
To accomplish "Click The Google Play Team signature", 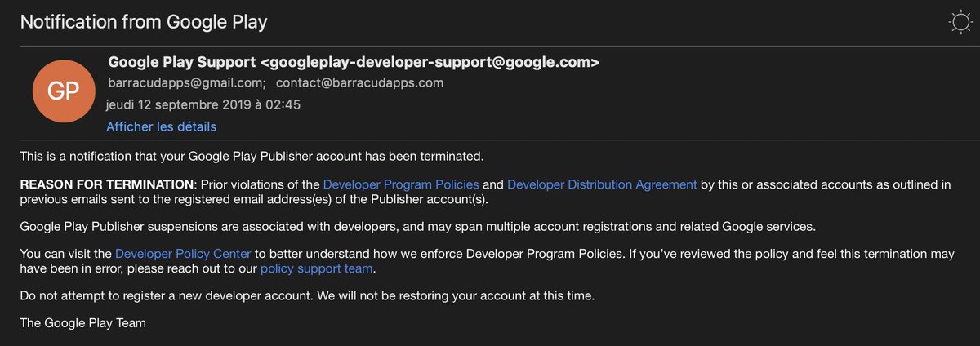I will point(82,323).
